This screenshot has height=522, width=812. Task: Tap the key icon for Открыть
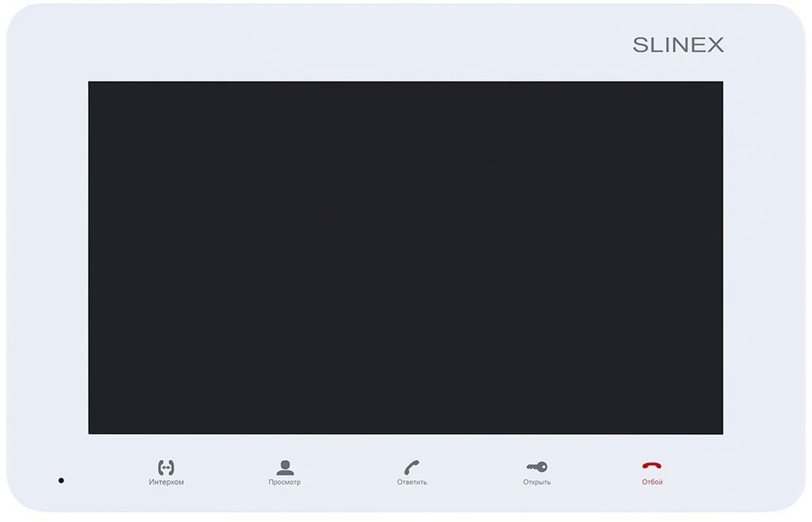point(537,467)
